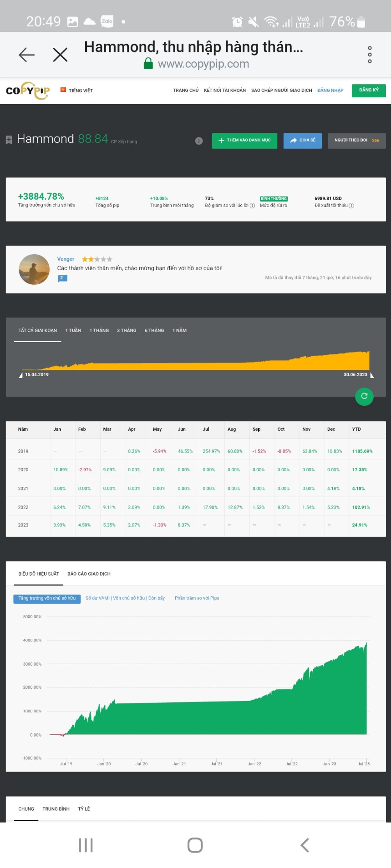Click THÊM VÀO DANH MỤC button

[244, 141]
